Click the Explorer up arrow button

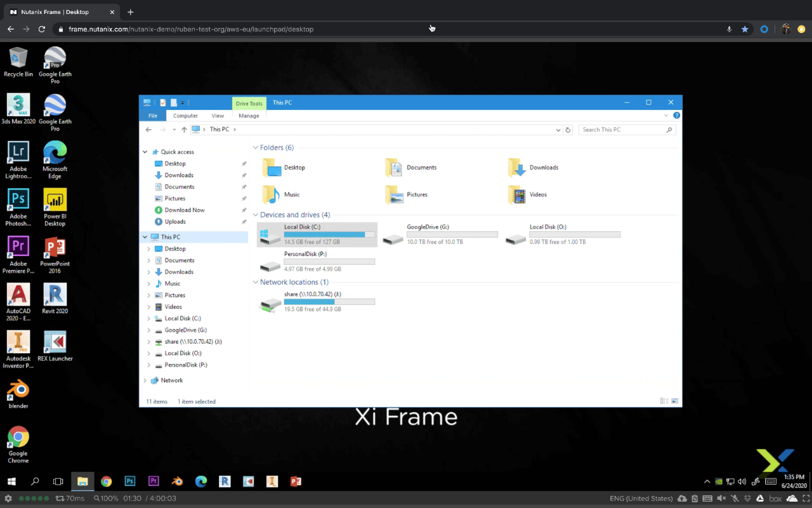(x=184, y=130)
